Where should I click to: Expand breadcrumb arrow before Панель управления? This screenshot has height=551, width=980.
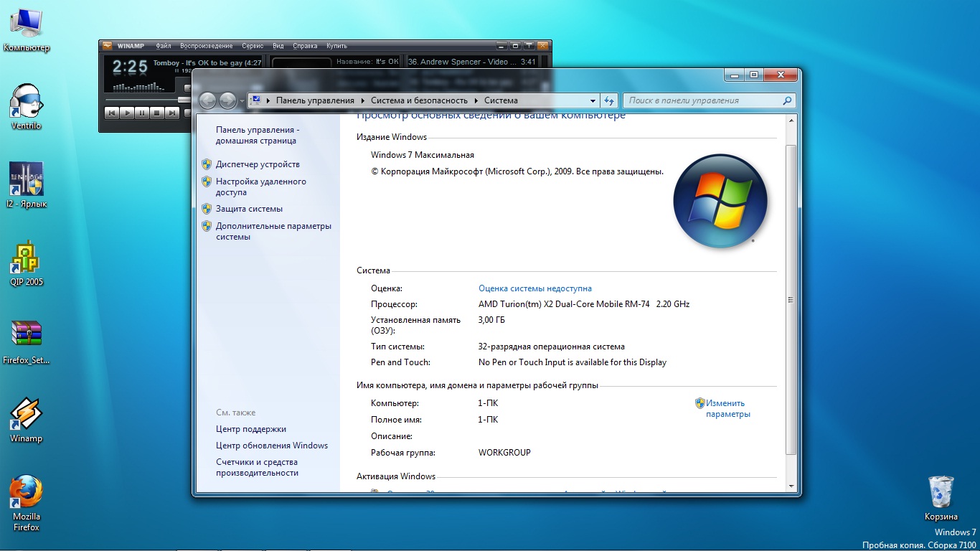(x=268, y=100)
